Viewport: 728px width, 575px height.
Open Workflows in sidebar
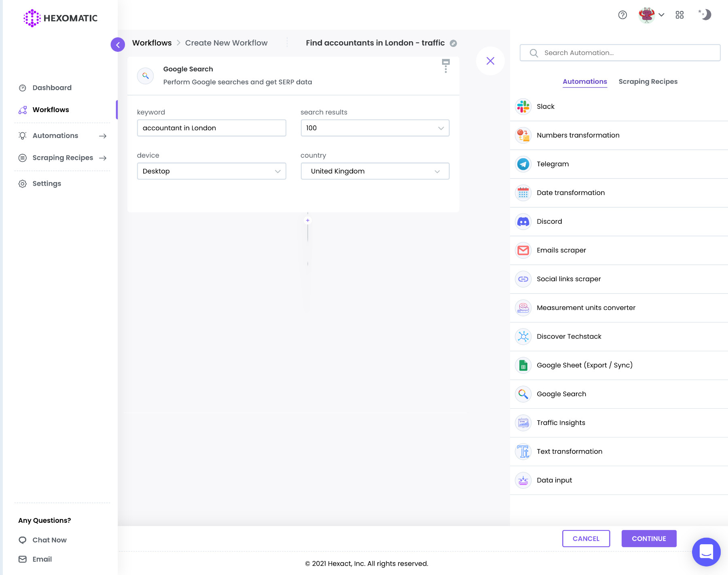click(x=51, y=110)
